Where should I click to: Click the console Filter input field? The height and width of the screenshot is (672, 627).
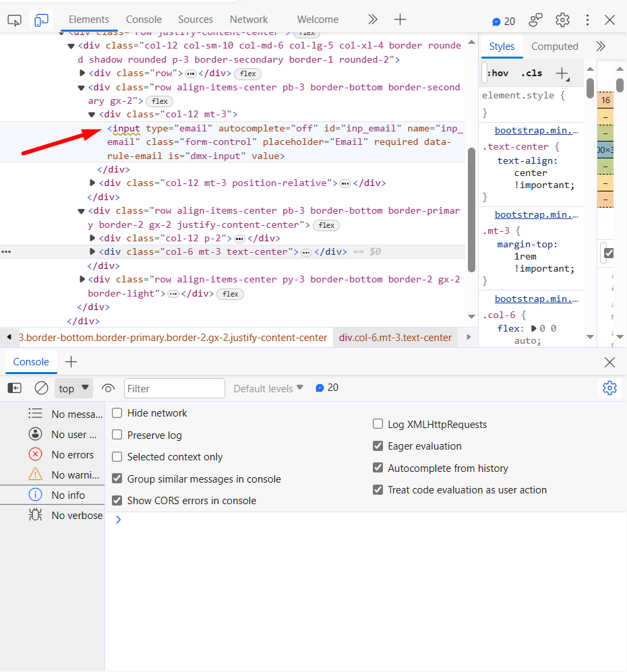point(174,388)
